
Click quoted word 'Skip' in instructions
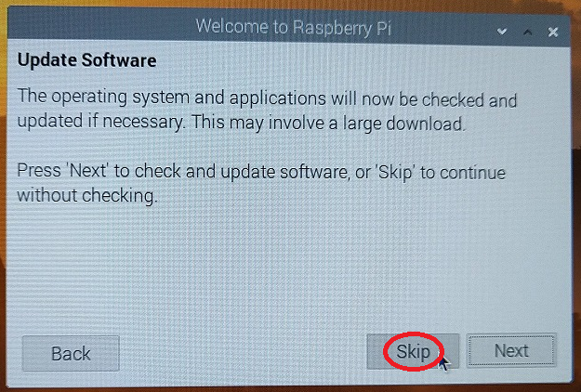tap(395, 173)
